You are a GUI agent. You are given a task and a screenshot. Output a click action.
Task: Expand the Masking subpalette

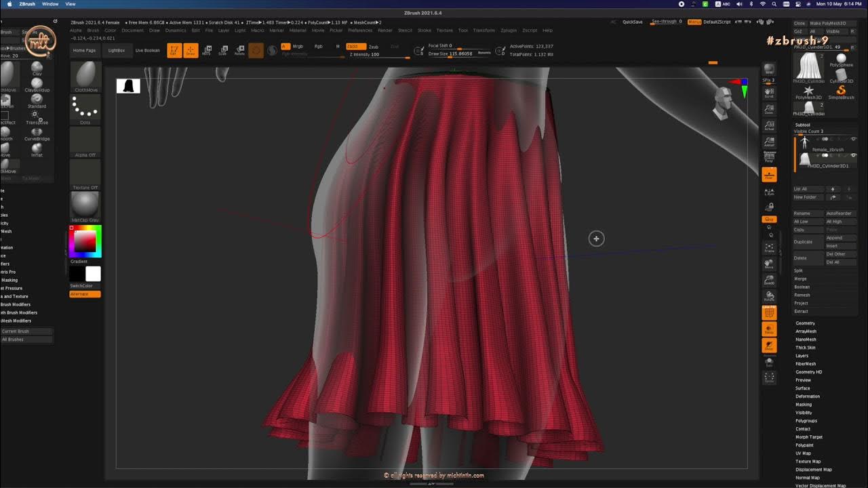coord(804,405)
